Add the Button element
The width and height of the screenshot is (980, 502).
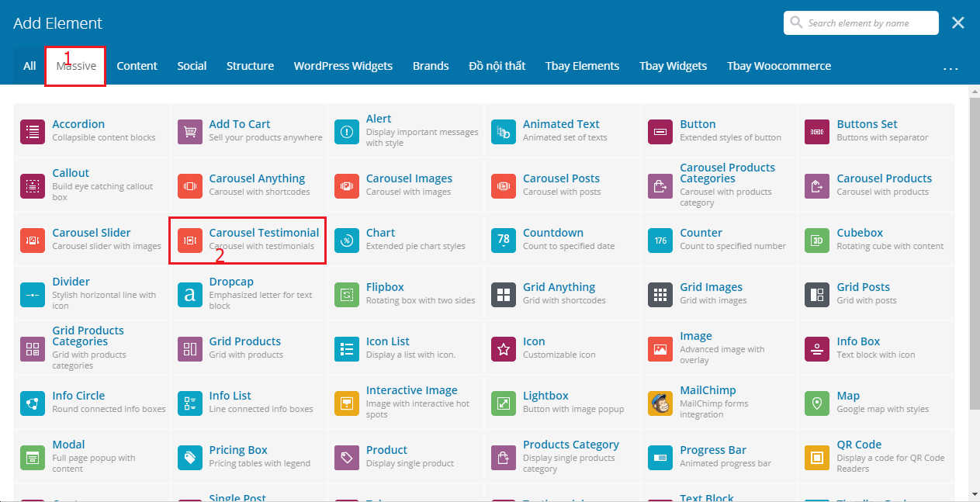tap(718, 132)
